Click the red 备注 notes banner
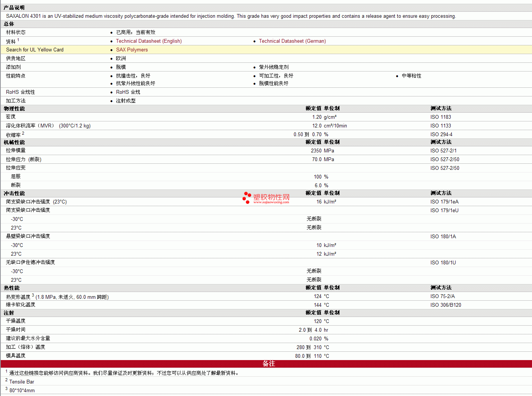Screen dimensions: 532x396 (x=266, y=364)
